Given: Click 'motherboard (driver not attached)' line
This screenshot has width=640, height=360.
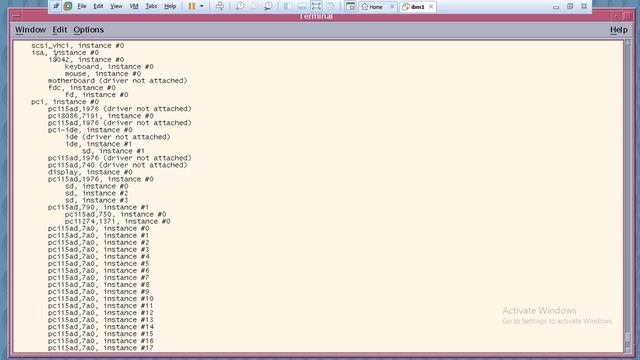Looking at the screenshot, I should pyautogui.click(x=118, y=81).
